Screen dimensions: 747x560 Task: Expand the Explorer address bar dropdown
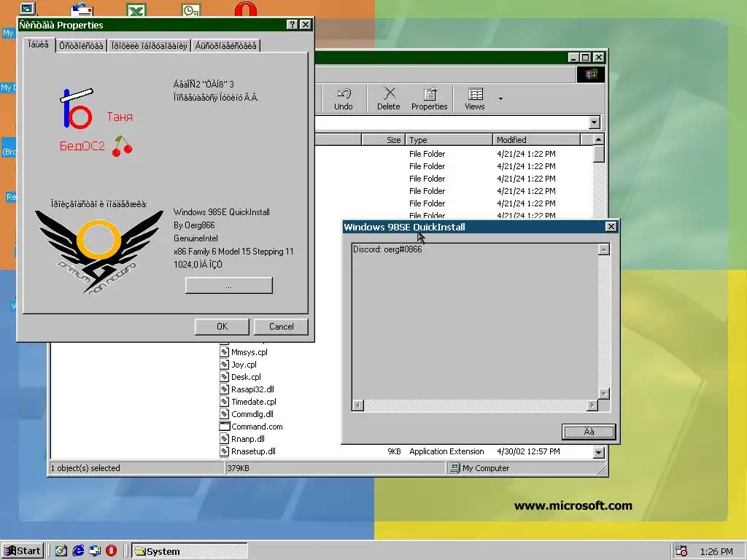[594, 122]
